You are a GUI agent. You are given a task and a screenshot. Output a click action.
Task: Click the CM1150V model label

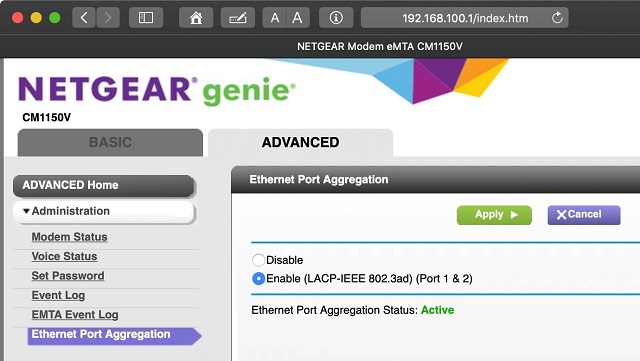[47, 118]
